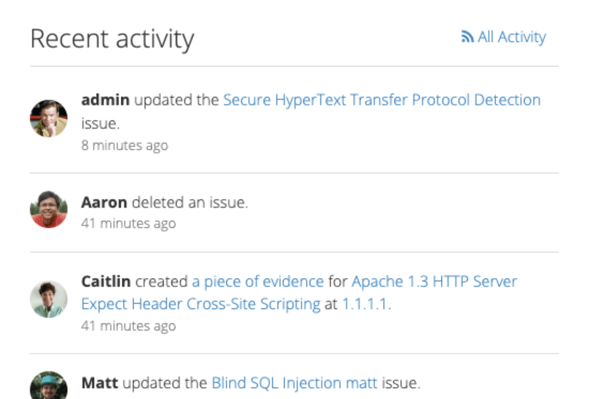Open the 1.1.1.1 host link
The height and width of the screenshot is (399, 589).
click(364, 304)
